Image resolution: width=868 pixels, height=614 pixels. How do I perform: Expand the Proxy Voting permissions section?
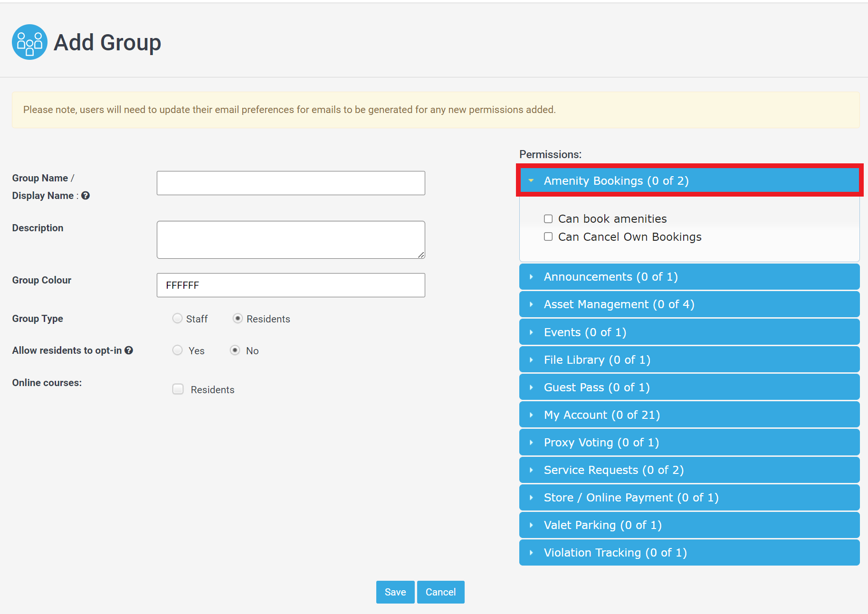[x=601, y=442]
